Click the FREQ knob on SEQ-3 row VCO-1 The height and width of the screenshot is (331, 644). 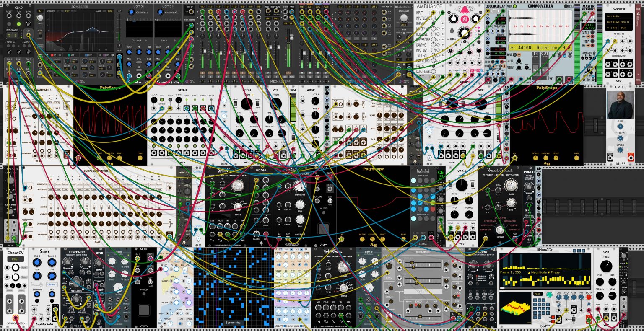pos(247,105)
